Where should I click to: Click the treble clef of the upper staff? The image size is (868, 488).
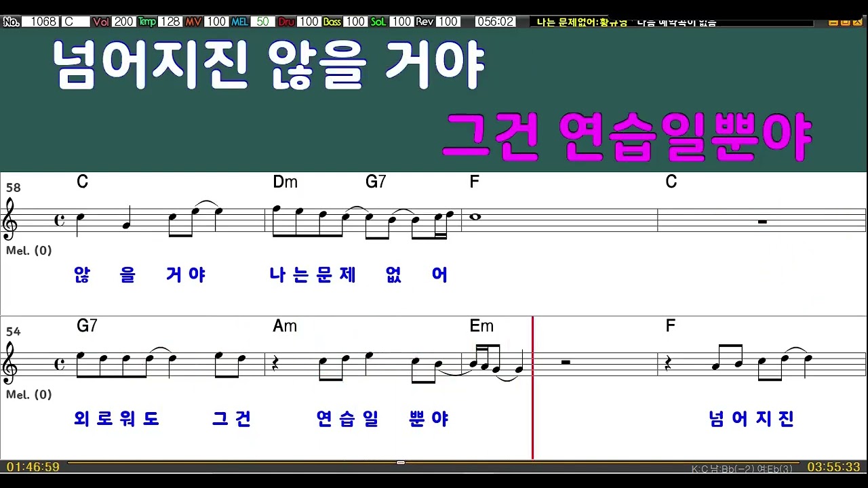[x=11, y=218]
